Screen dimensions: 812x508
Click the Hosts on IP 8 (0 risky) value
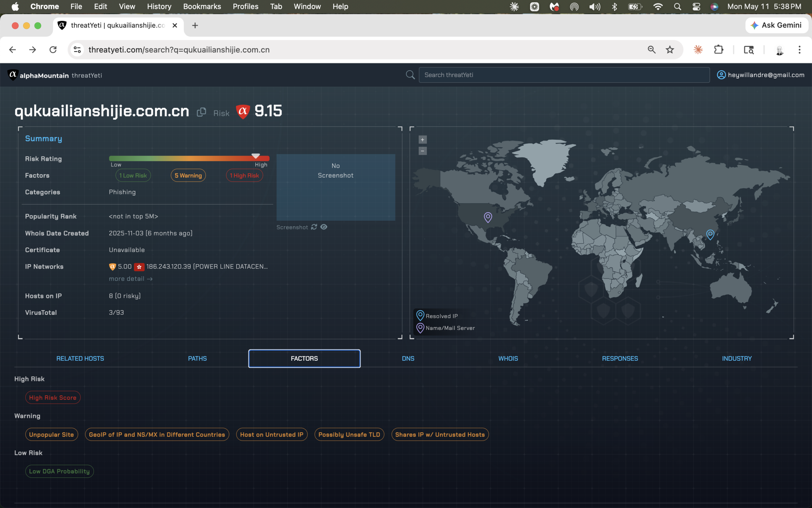pyautogui.click(x=125, y=296)
